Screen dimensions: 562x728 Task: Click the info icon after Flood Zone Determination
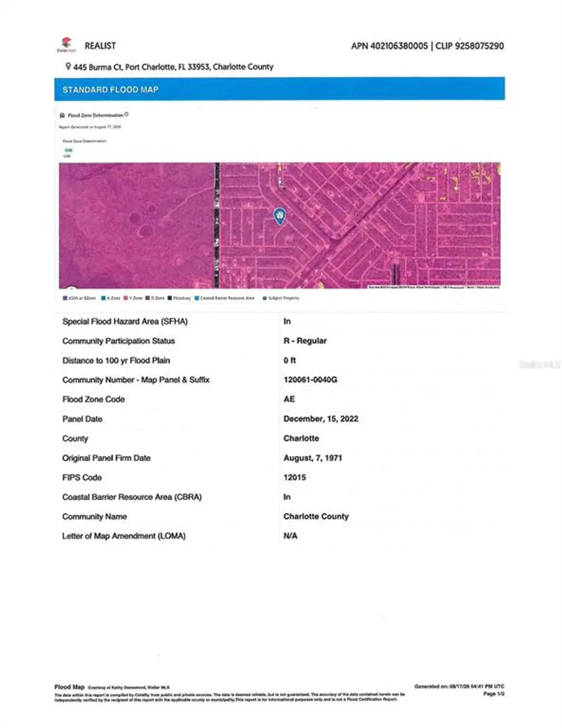coord(126,114)
